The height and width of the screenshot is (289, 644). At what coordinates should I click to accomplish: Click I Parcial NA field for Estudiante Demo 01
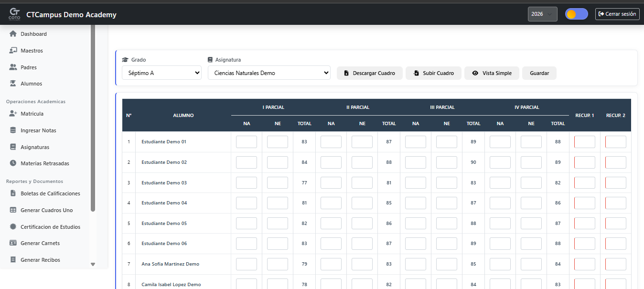(247, 142)
